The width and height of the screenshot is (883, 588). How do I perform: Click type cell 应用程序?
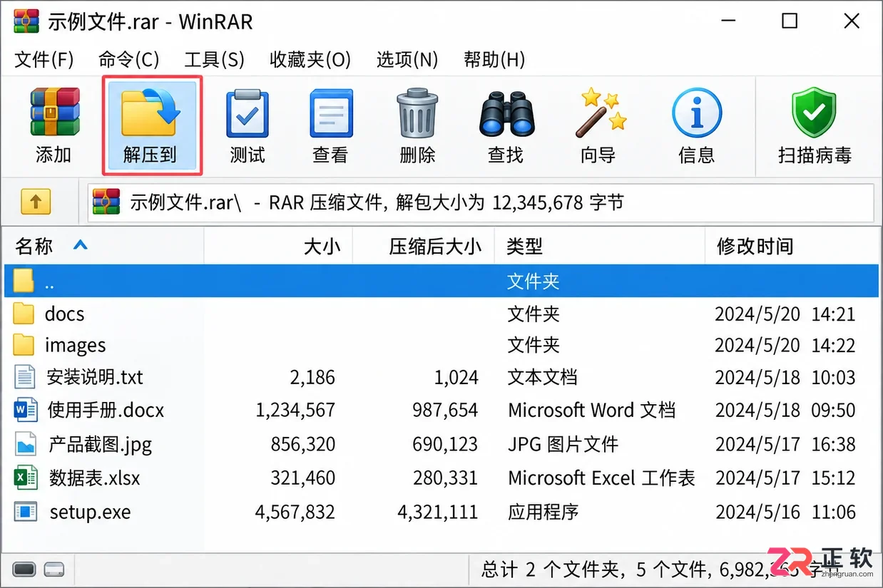pos(543,512)
